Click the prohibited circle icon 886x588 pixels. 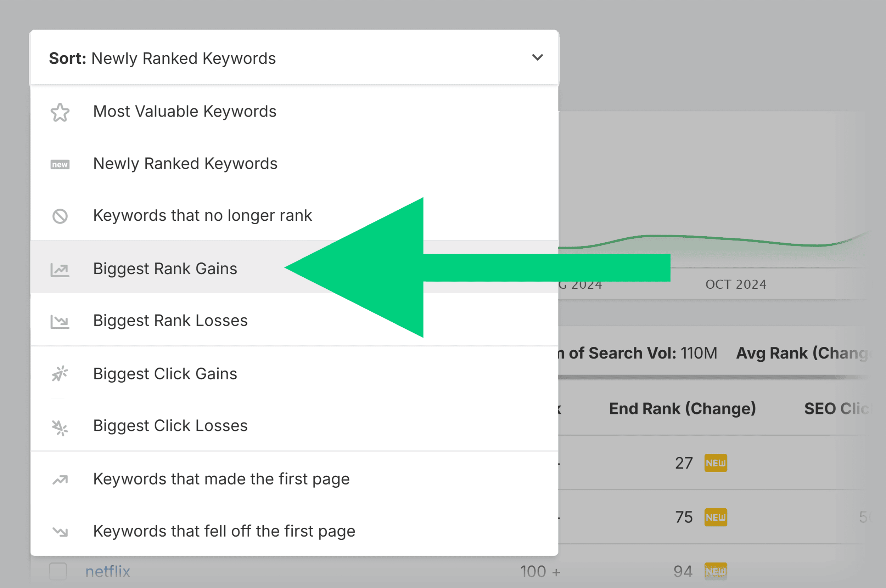click(x=60, y=216)
